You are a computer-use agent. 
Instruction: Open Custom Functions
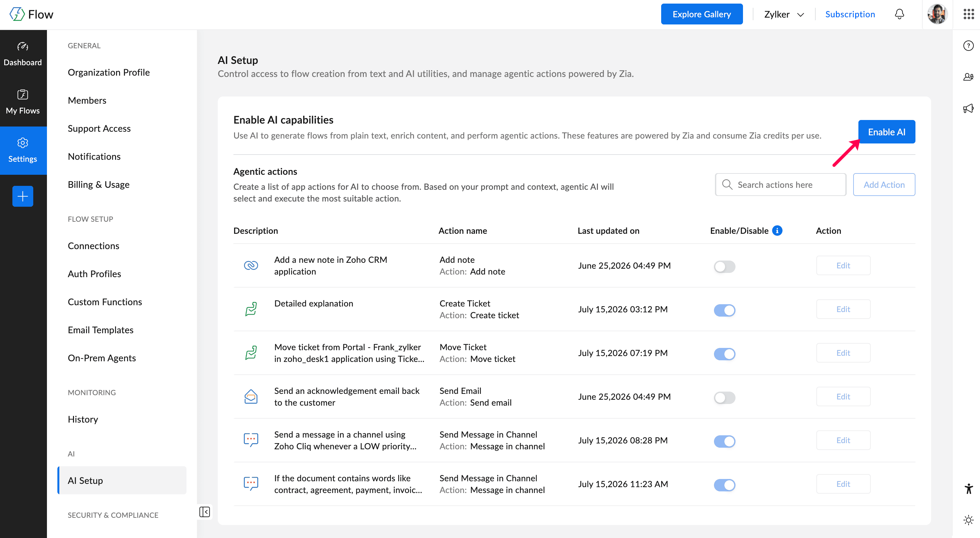point(105,302)
